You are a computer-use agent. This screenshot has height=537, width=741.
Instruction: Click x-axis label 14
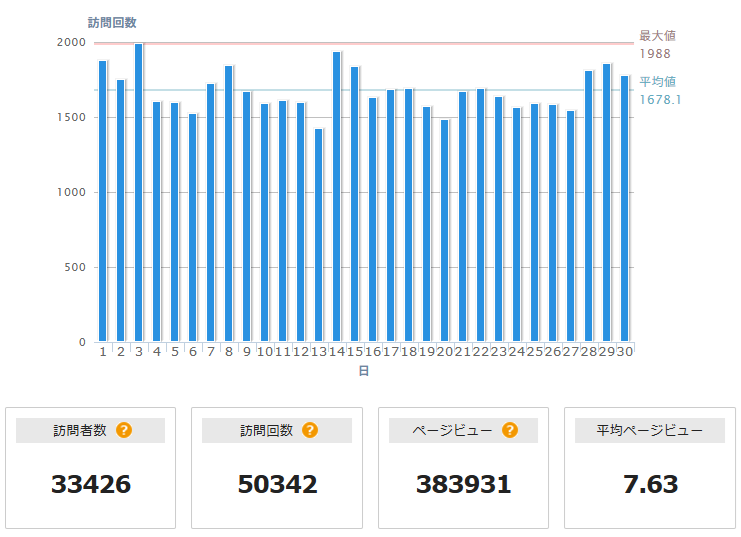(x=336, y=352)
